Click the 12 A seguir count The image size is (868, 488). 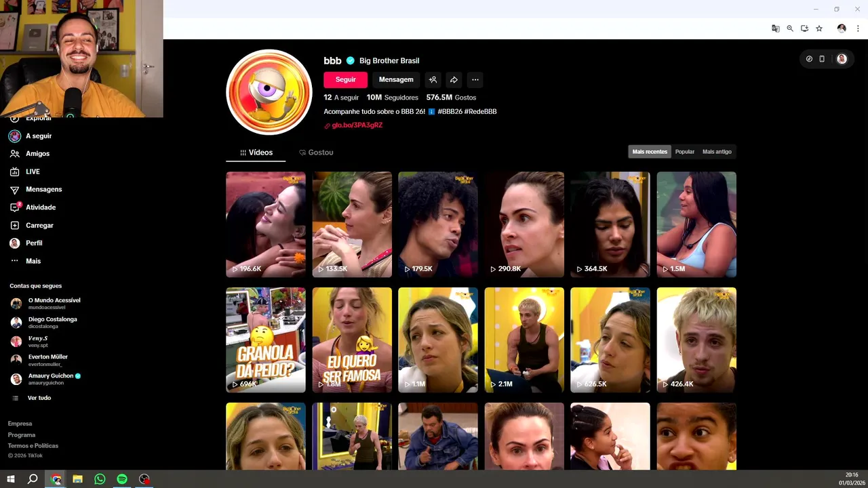[341, 98]
